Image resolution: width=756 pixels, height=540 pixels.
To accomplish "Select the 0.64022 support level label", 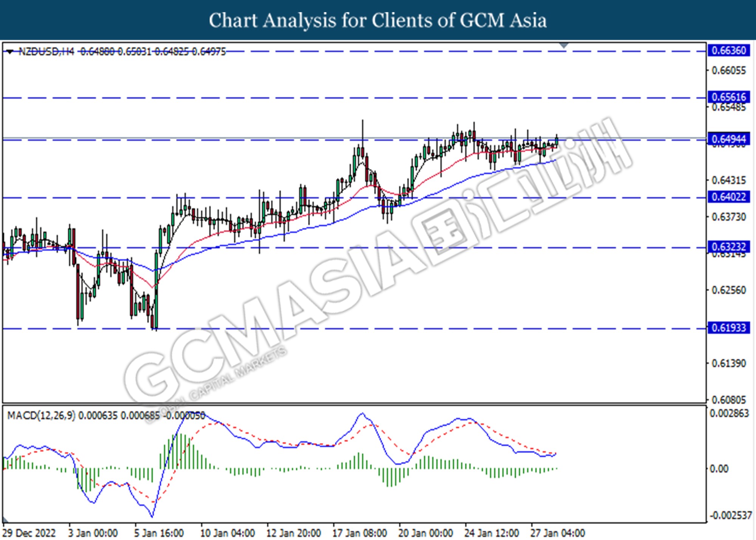I will [728, 197].
